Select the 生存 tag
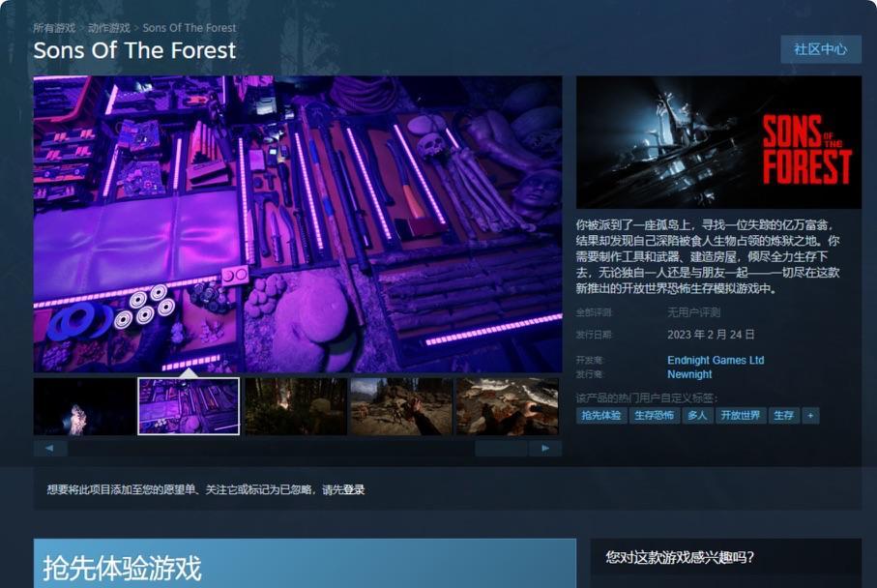Screen dimensions: 877x588 [783, 416]
